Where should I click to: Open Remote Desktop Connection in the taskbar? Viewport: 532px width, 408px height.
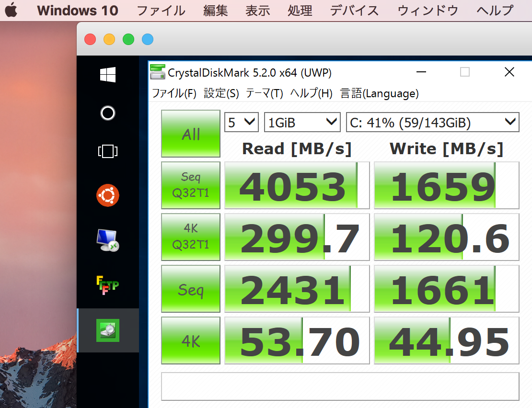(108, 240)
